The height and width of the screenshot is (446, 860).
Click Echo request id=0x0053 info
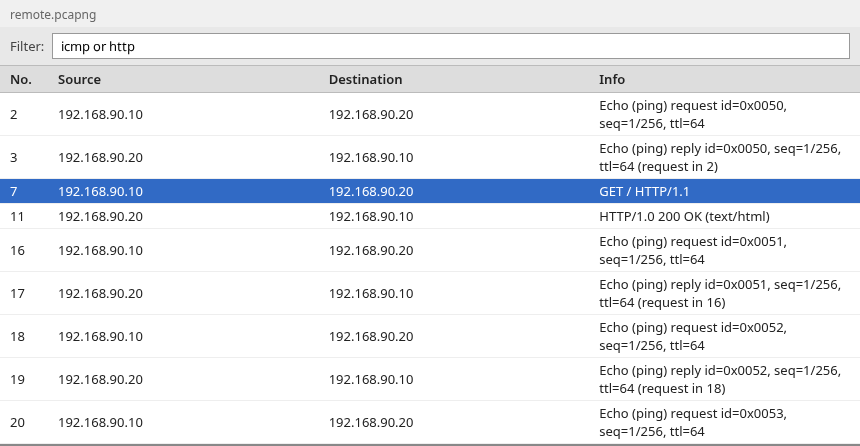[x=693, y=422]
